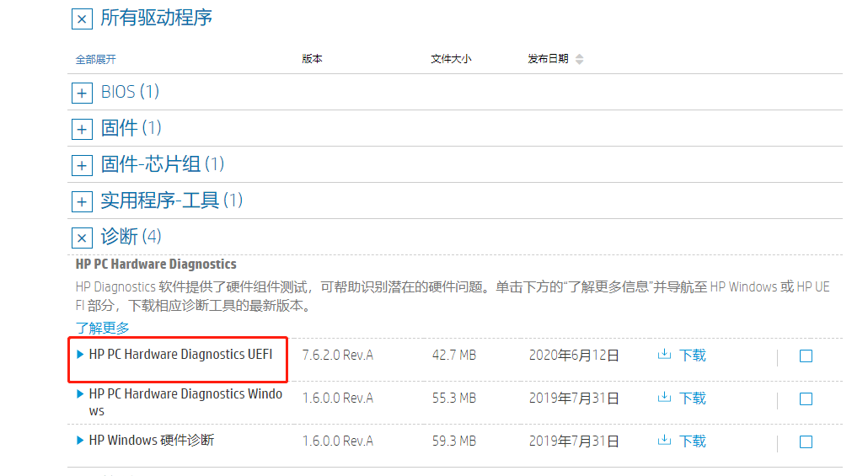Click the 发布日期 column header
This screenshot has height=476, width=868.
click(x=548, y=59)
